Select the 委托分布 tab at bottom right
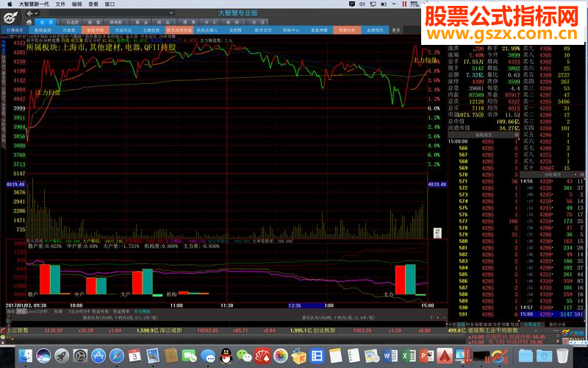The height and width of the screenshot is (368, 588). tap(557, 324)
